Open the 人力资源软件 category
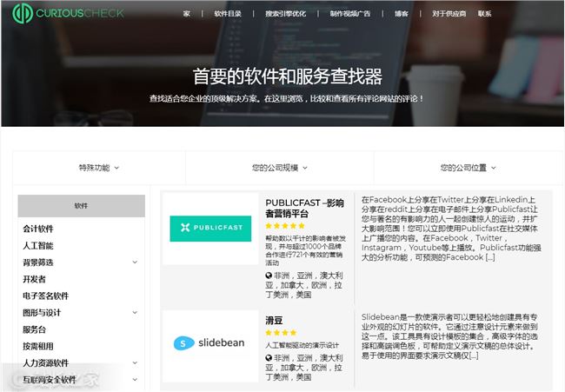The height and width of the screenshot is (392, 565). pyautogui.click(x=46, y=362)
